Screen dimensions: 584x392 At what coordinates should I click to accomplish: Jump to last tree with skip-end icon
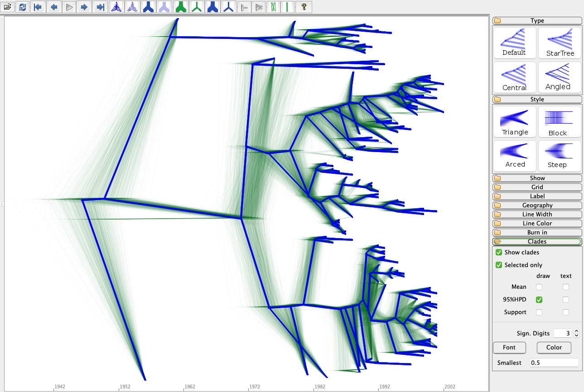click(x=100, y=7)
